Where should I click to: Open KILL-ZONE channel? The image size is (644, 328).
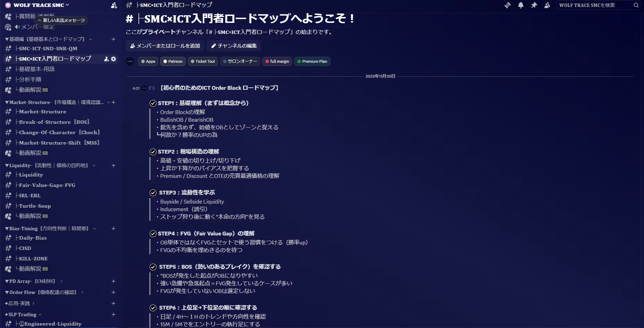[60, 259]
